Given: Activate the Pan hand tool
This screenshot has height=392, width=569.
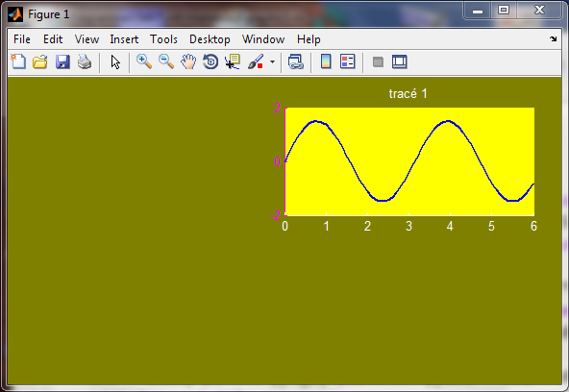Looking at the screenshot, I should (x=188, y=61).
